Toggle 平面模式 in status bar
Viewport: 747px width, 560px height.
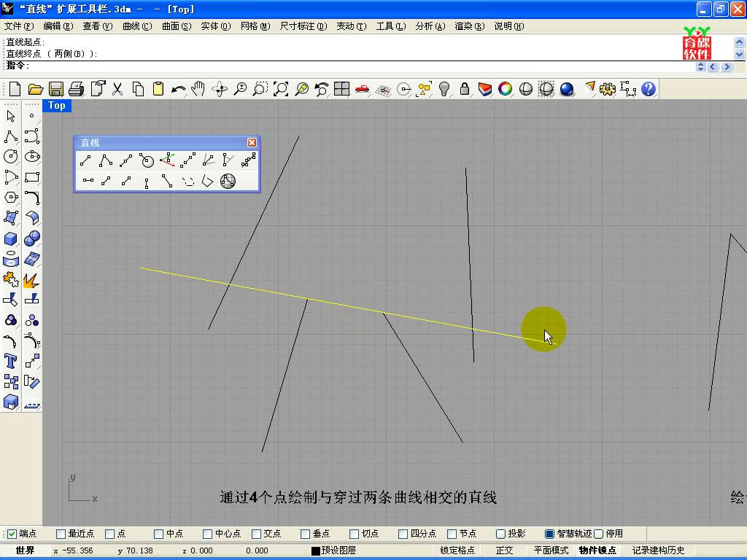tap(551, 551)
